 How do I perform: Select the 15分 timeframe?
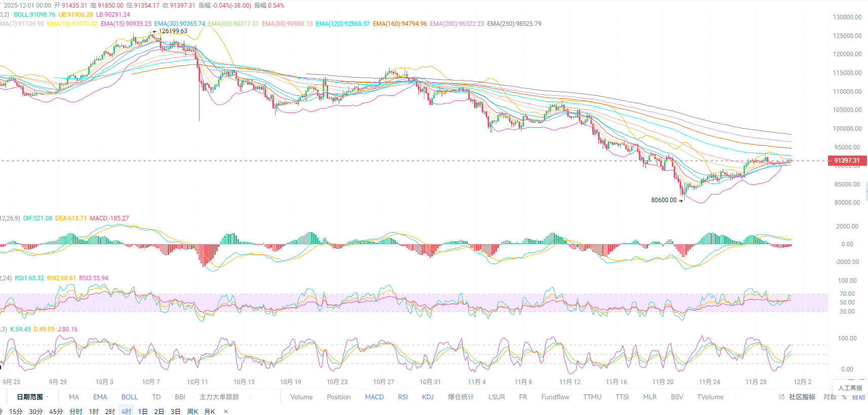click(x=16, y=411)
